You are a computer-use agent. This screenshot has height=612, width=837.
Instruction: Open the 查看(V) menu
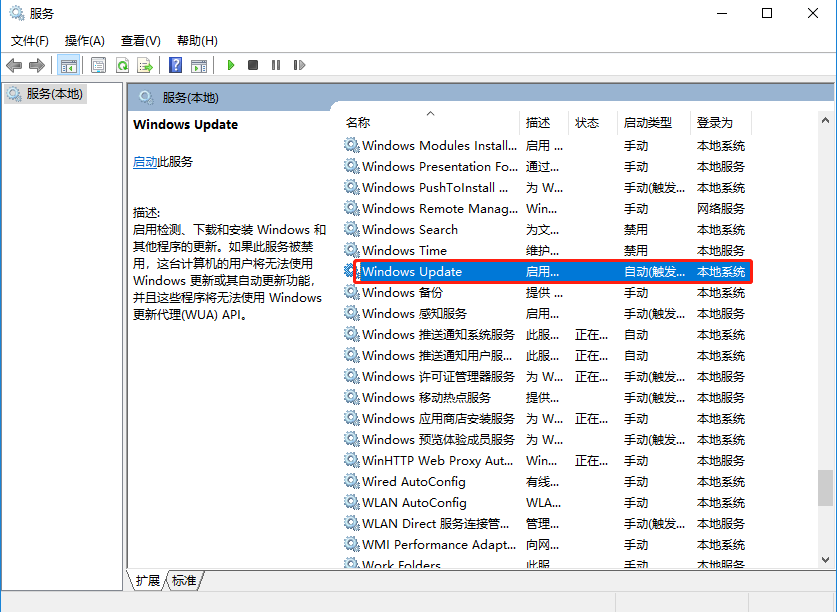coord(140,41)
